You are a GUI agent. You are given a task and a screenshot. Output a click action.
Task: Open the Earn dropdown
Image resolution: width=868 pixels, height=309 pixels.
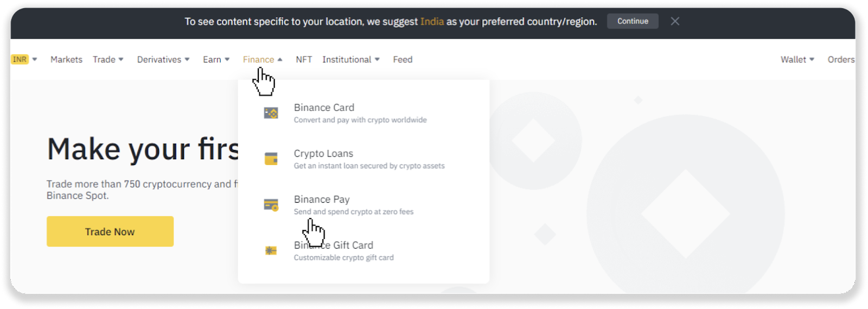click(216, 59)
